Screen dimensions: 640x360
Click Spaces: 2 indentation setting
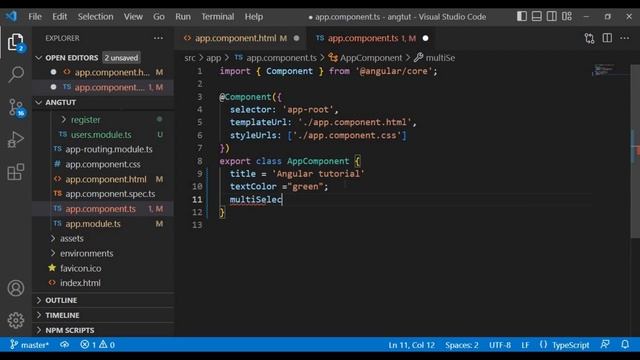pyautogui.click(x=462, y=345)
